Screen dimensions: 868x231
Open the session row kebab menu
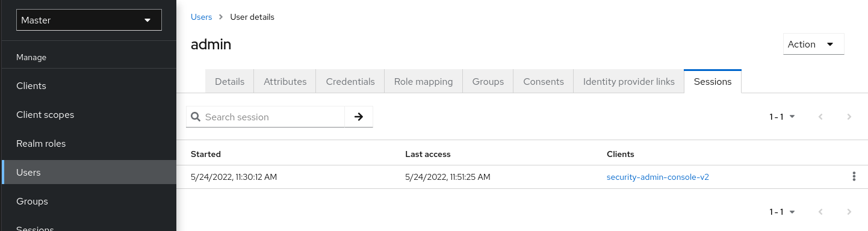coord(854,176)
